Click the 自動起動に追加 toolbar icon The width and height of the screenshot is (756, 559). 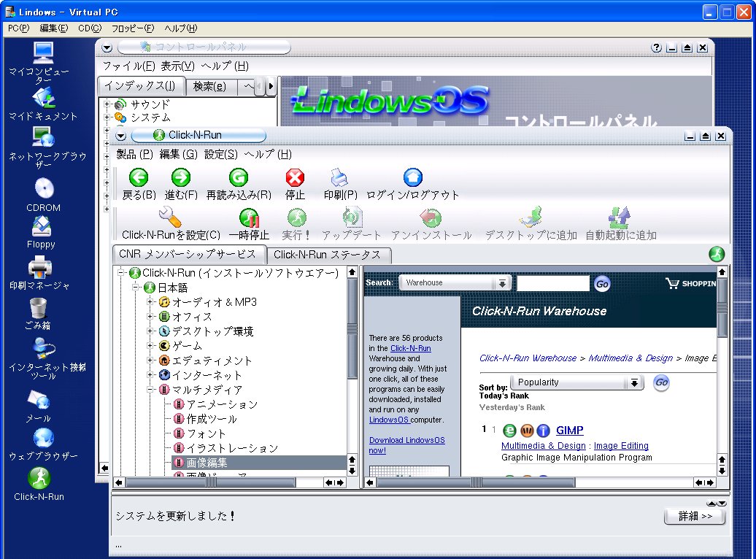[620, 217]
